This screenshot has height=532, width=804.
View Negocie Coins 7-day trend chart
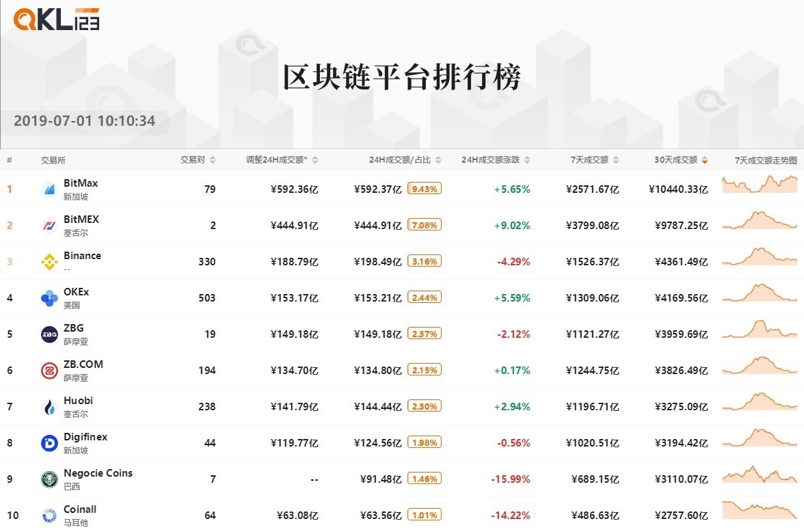tap(760, 473)
